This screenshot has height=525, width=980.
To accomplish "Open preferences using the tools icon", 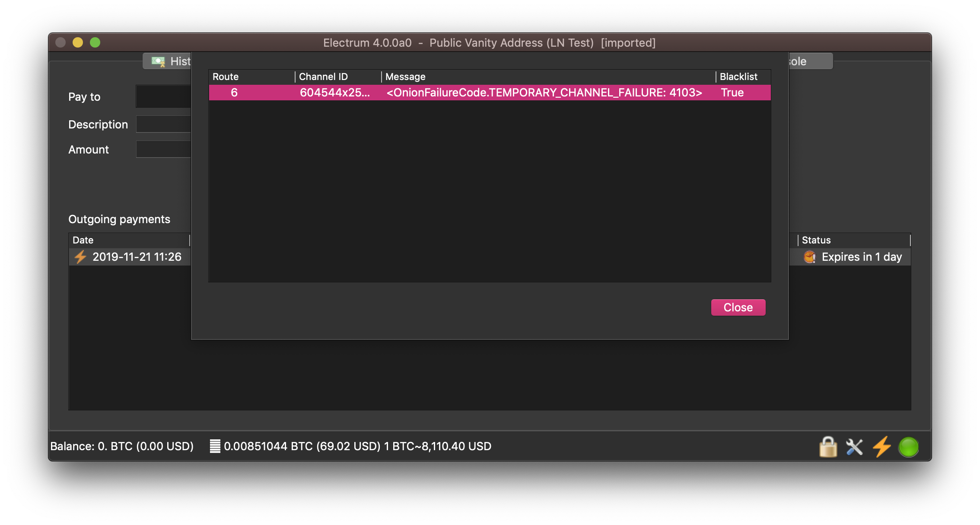I will [x=855, y=446].
